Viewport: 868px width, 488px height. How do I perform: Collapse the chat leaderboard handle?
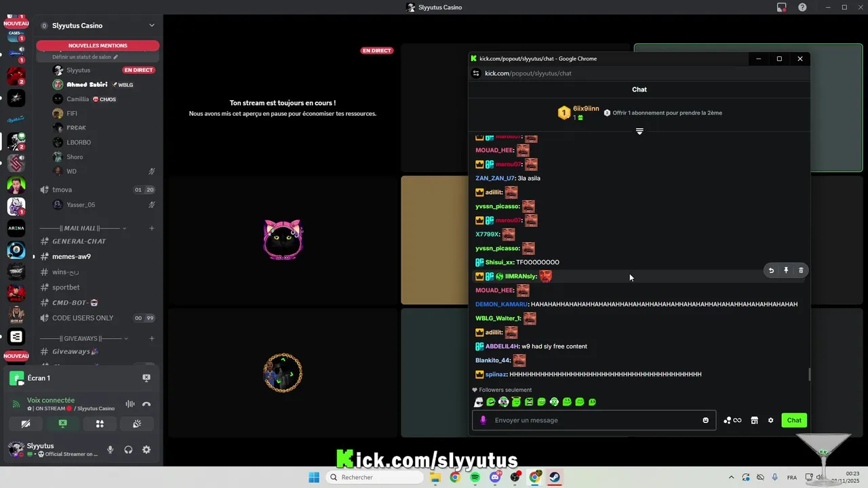[639, 131]
